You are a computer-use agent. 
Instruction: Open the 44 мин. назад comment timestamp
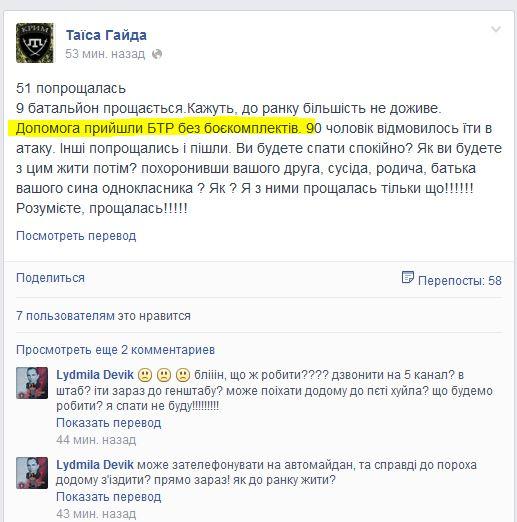coord(96,440)
